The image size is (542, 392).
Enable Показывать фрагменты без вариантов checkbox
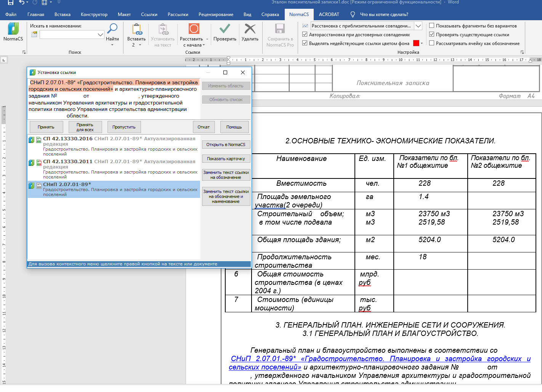(432, 26)
